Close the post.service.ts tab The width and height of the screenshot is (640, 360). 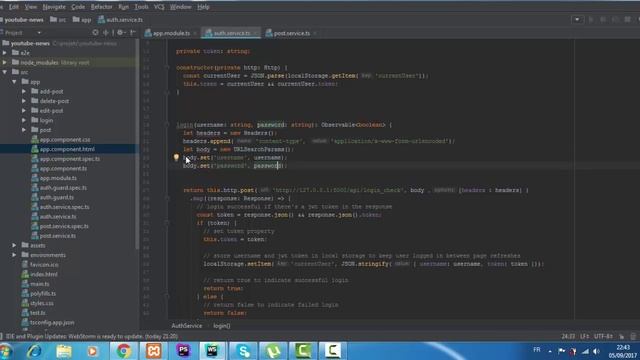315,33
